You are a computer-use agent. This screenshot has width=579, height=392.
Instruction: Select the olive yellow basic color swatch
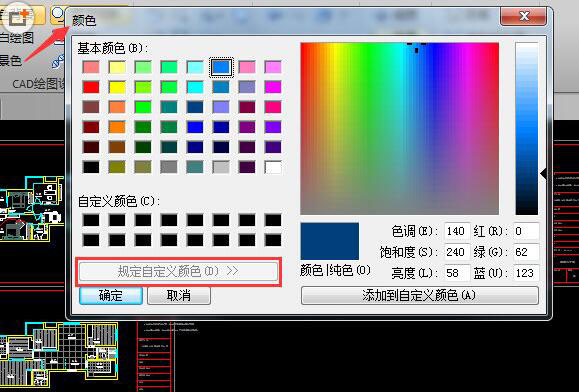pos(117,167)
